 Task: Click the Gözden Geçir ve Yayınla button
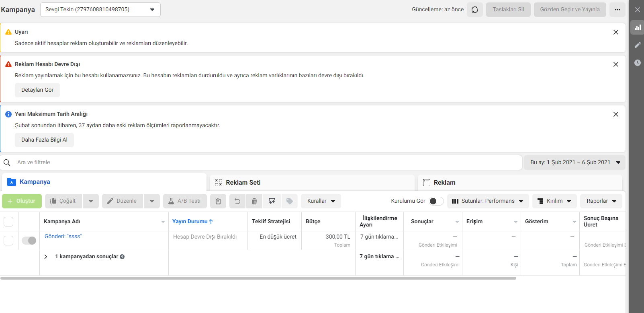click(x=570, y=10)
